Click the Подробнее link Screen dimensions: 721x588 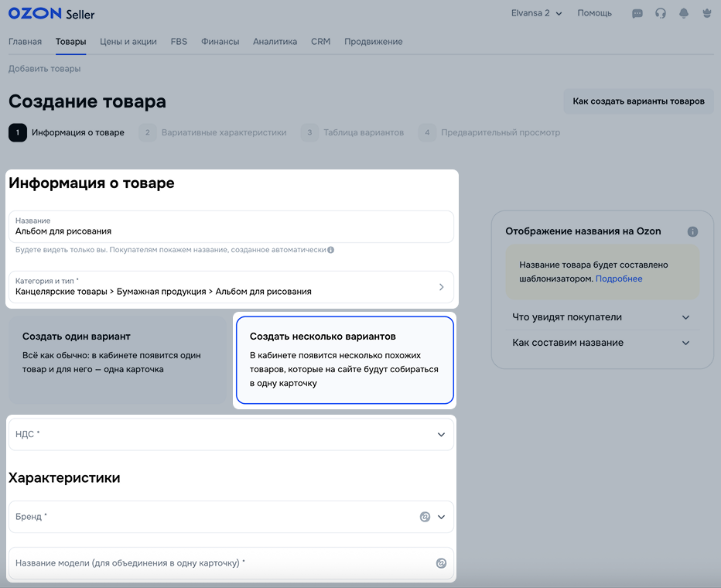tap(619, 279)
